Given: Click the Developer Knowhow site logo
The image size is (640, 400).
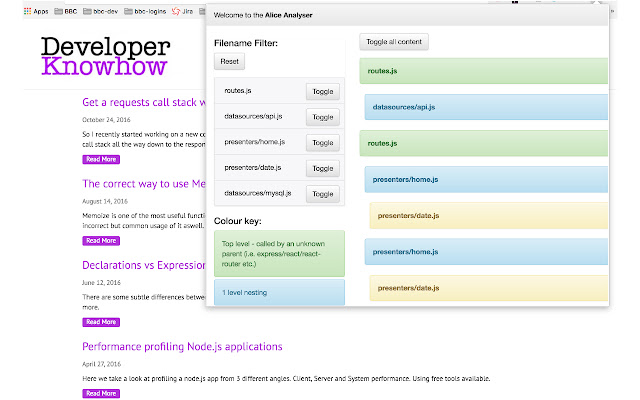Looking at the screenshot, I should coord(105,56).
